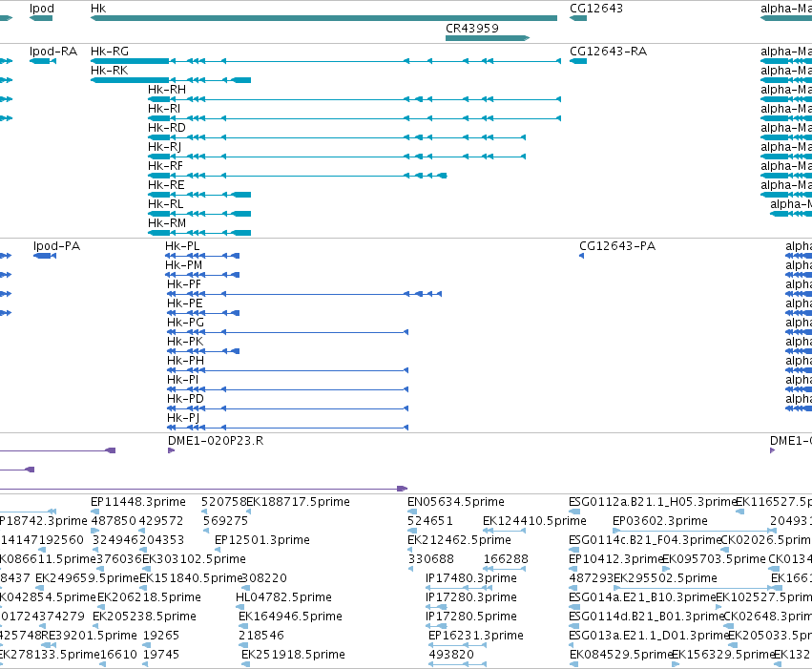Image resolution: width=812 pixels, height=669 pixels.
Task: Click the DME1-020P23.R feature label
Action: point(216,441)
